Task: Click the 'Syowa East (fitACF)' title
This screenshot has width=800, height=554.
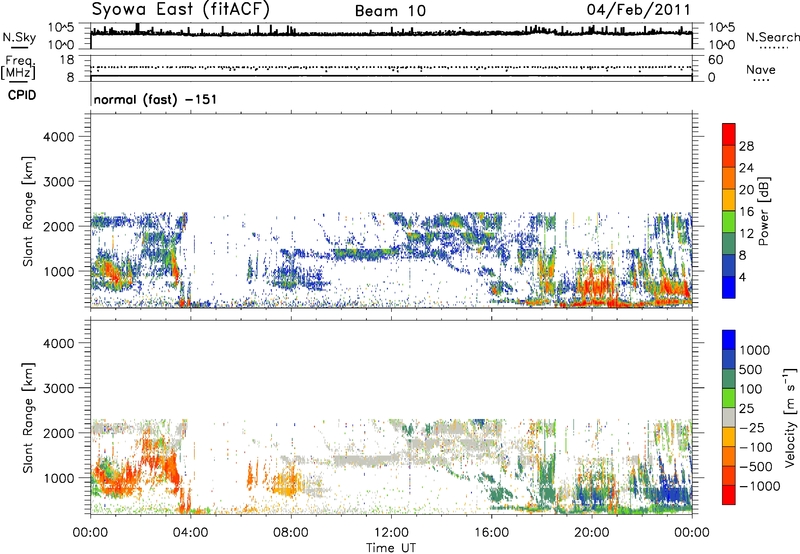Action: pyautogui.click(x=181, y=10)
